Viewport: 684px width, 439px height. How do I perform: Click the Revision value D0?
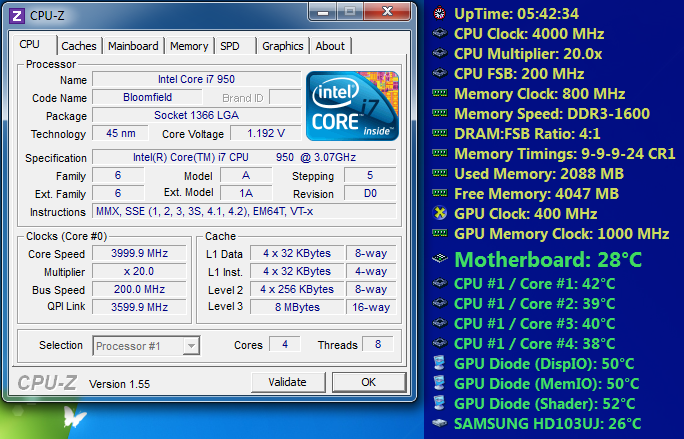tap(370, 193)
